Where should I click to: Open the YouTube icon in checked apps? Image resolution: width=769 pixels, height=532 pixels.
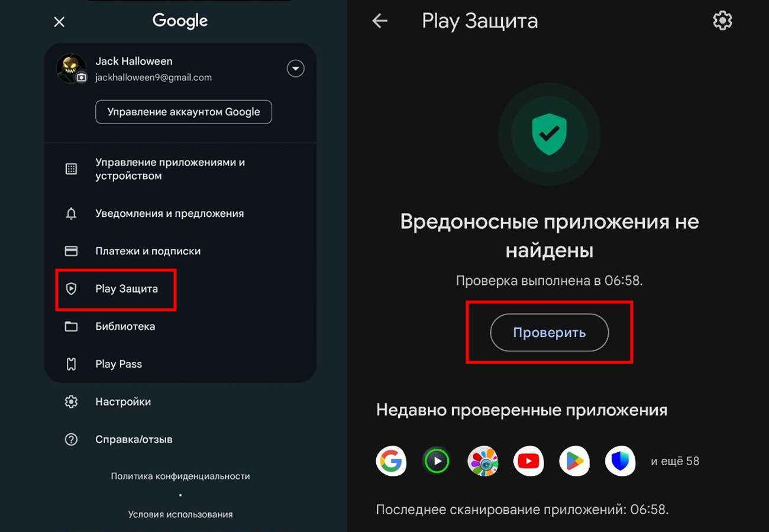(x=528, y=461)
